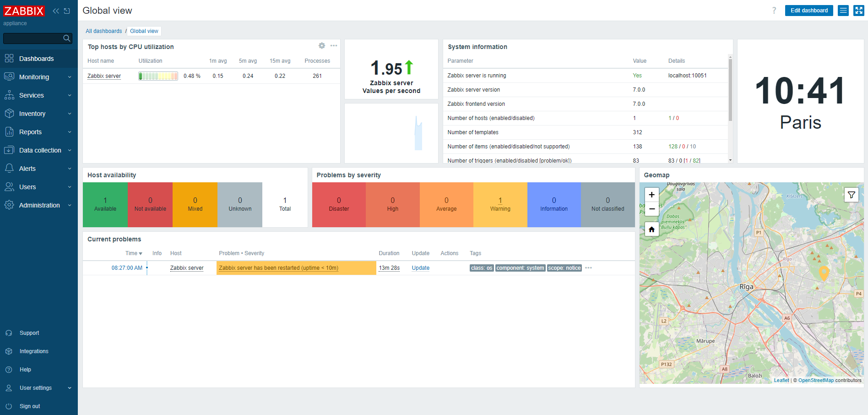Click the map zoom in plus button
The height and width of the screenshot is (415, 868).
point(651,195)
